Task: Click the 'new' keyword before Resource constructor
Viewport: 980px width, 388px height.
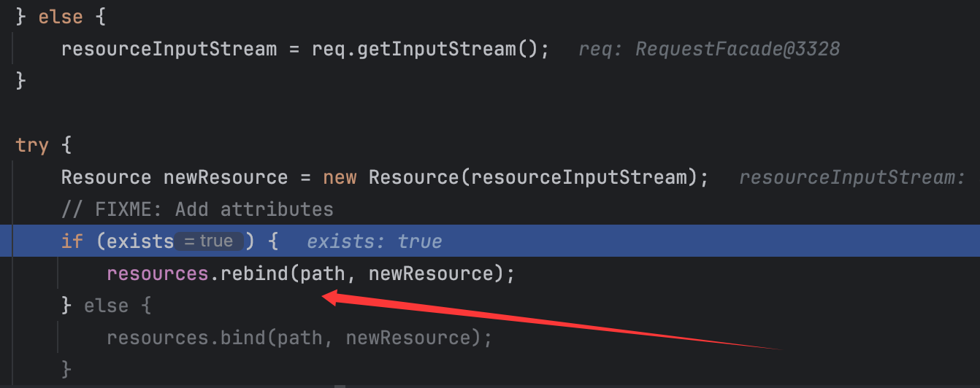Action: [340, 177]
